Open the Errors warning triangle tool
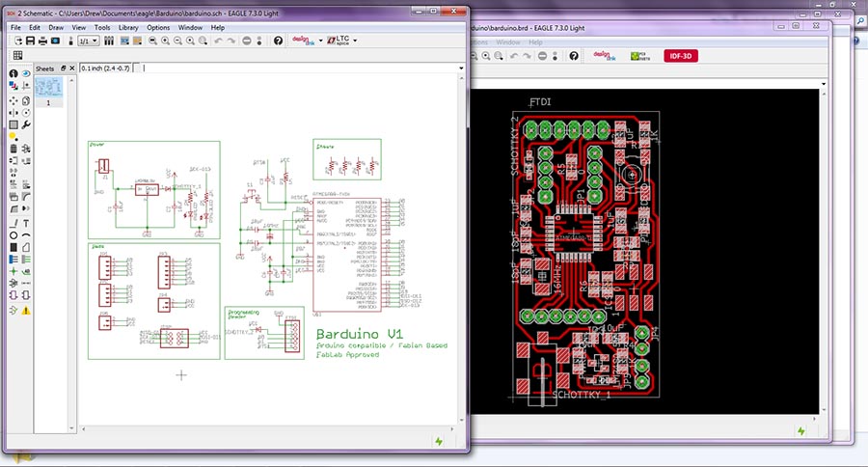 pos(26,311)
